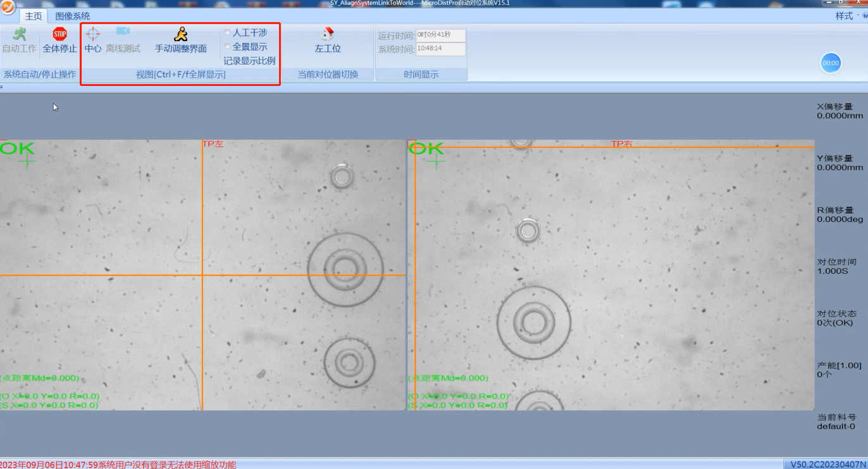This screenshot has width=868, height=469.
Task: Click 记录显示比例 in the view group
Action: [x=249, y=61]
